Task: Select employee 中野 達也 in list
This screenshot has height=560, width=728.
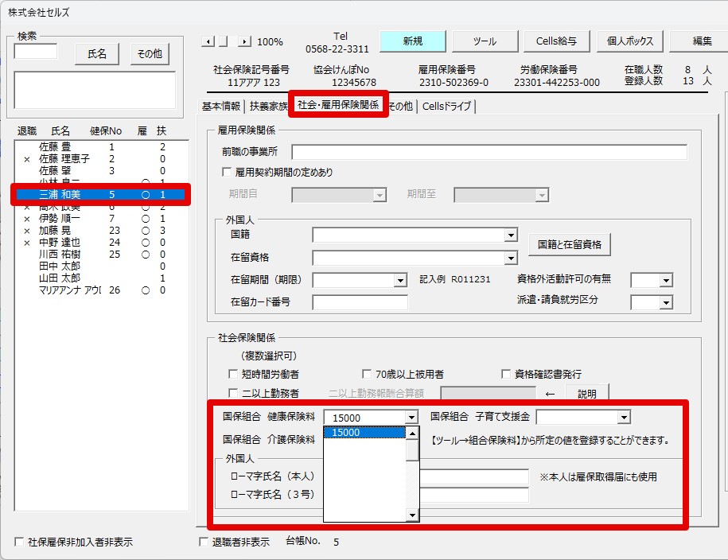Action: click(x=102, y=243)
